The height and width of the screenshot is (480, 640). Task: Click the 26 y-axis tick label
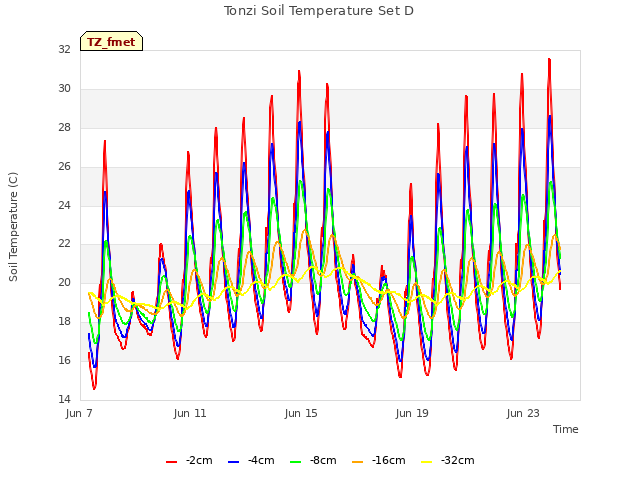tap(64, 166)
